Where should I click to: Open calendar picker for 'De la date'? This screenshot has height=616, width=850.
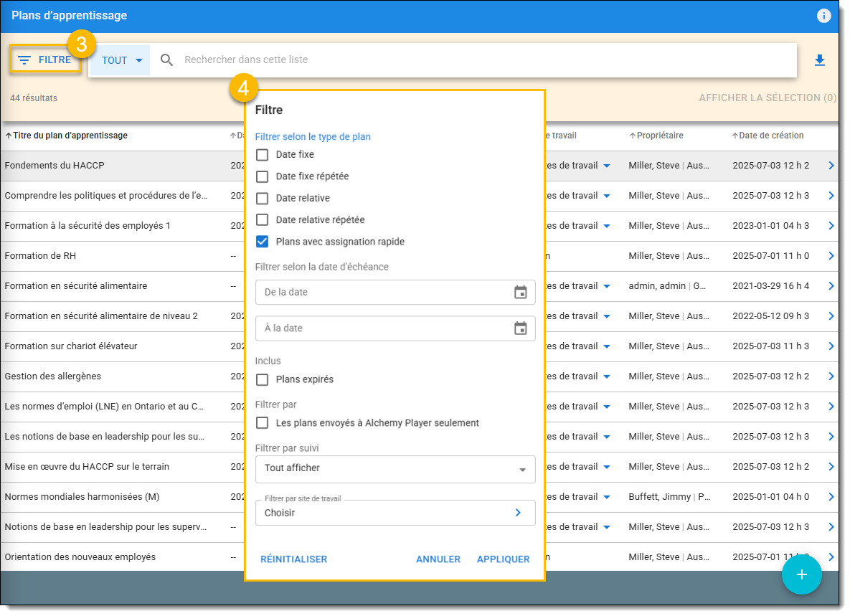click(521, 293)
